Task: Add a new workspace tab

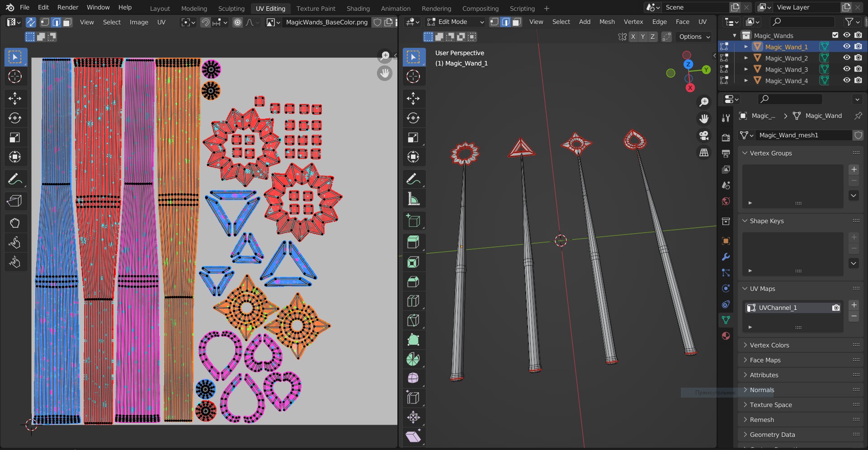Action: [547, 8]
